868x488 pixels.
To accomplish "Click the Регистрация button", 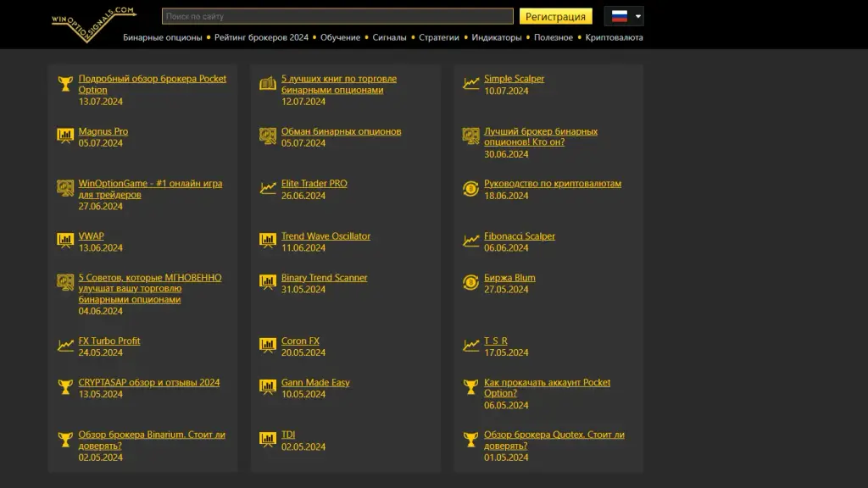I will click(556, 17).
